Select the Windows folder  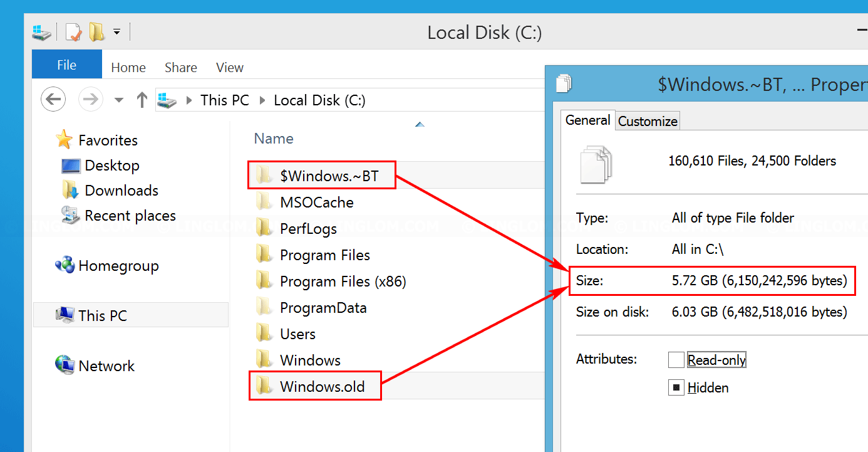click(310, 360)
